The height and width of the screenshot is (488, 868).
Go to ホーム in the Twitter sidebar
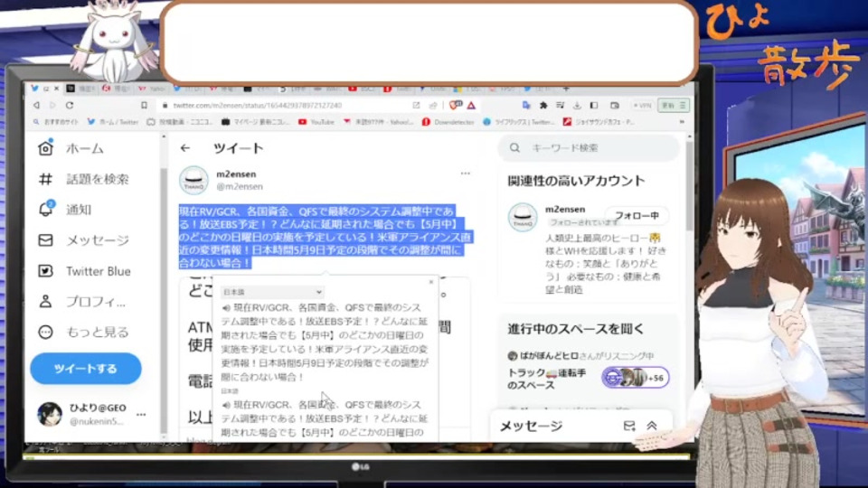point(71,148)
